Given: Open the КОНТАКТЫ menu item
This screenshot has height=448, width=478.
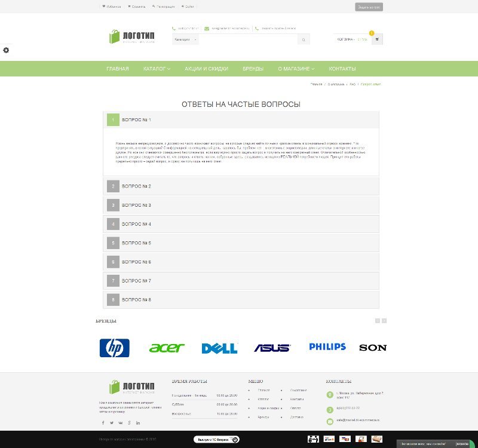Looking at the screenshot, I should click(x=342, y=69).
